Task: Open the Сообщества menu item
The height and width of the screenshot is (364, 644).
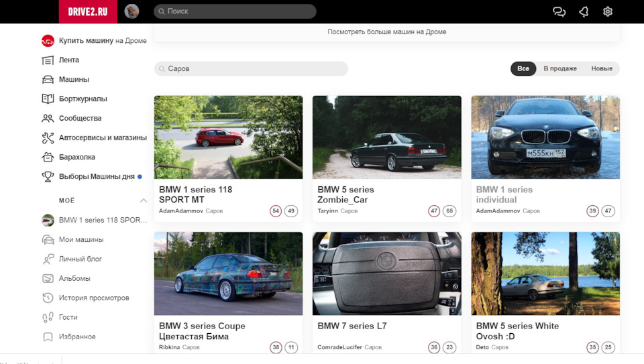Action: click(x=80, y=118)
